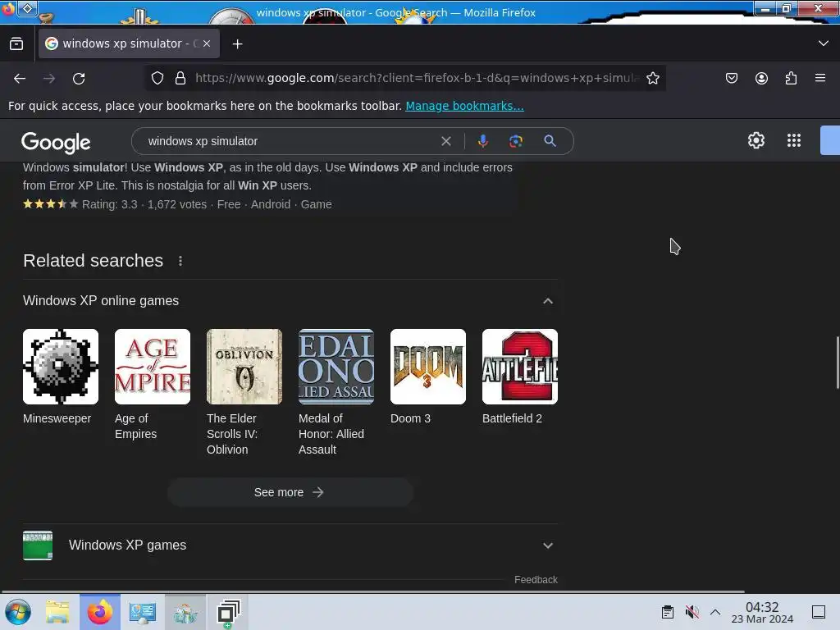Open the clipboard tray icon
The image size is (840, 630).
click(668, 612)
